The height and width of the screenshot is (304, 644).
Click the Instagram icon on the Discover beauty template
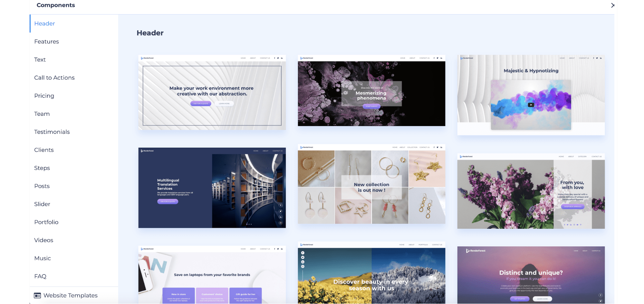click(x=303, y=266)
